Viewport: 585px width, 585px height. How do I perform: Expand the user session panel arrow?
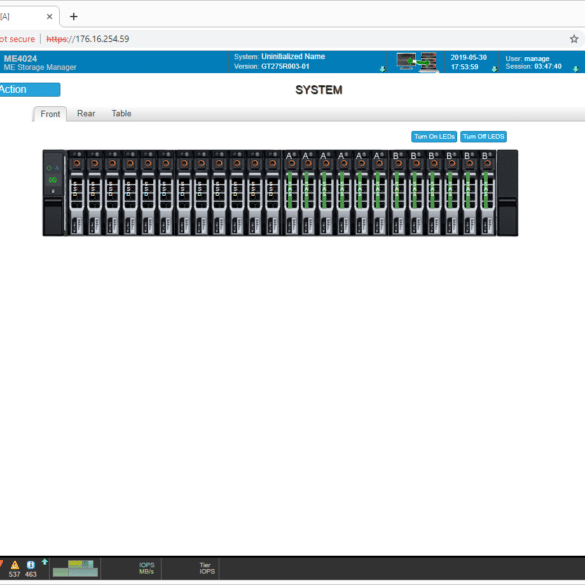pos(576,69)
